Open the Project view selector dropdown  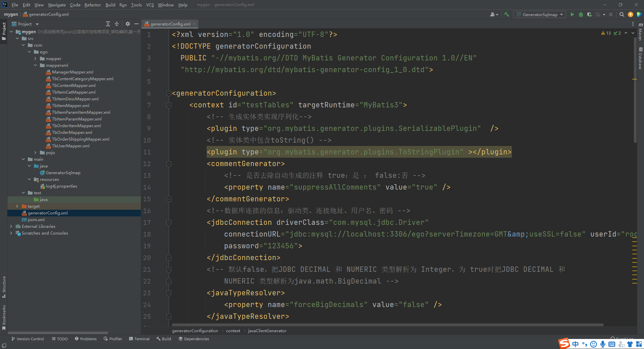[25, 24]
